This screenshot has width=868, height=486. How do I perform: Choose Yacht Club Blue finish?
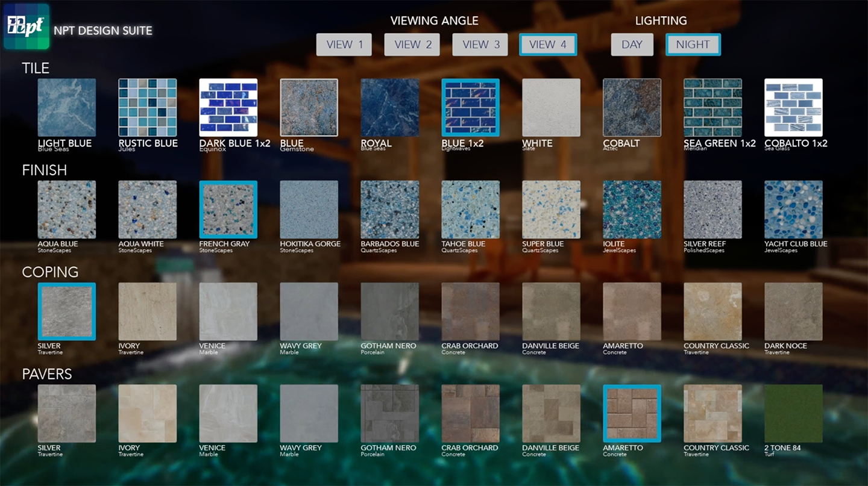pos(794,210)
